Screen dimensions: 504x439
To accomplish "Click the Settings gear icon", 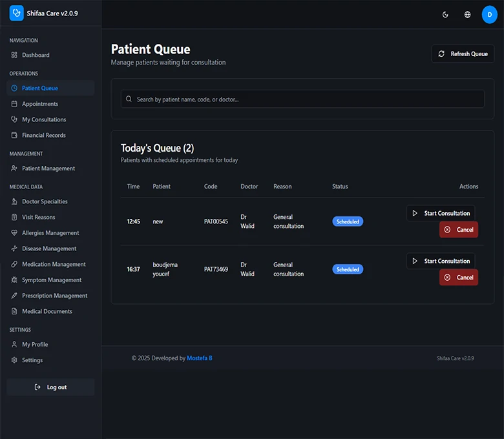I will 14,360.
